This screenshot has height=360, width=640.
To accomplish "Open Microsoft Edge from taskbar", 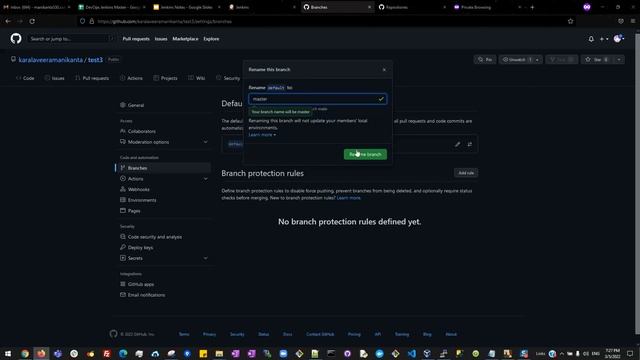I will (x=123, y=353).
